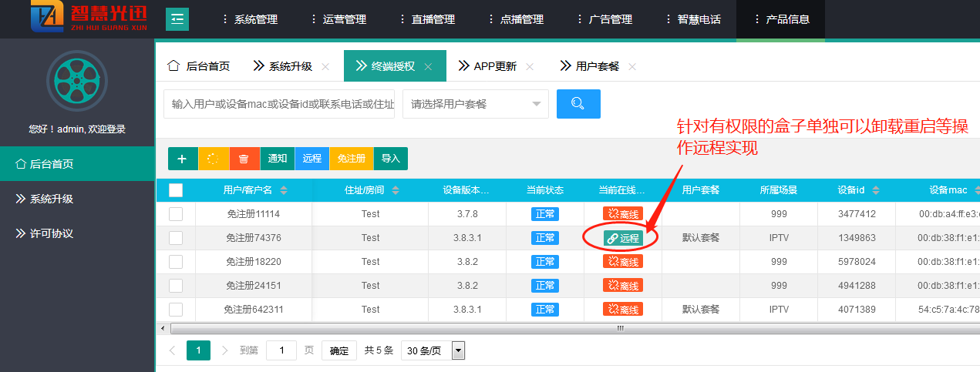The width and height of the screenshot is (980, 372).
Task: Click the 远程 link button for 免注册74376
Action: [623, 238]
